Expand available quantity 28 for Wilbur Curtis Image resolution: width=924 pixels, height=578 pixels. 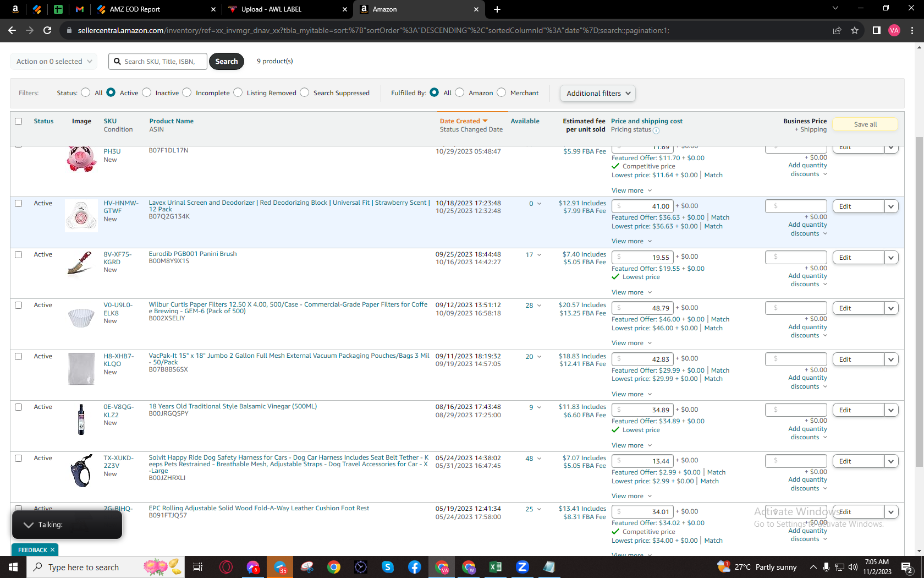533,306
